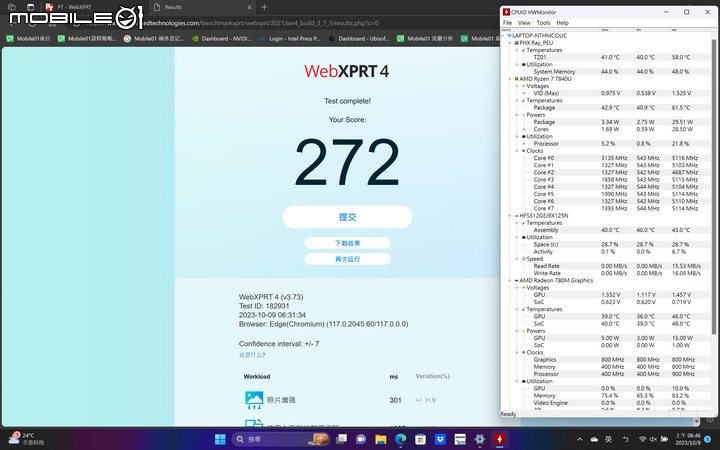This screenshot has width=720, height=450.
Task: Show hidden system tray icons chevron
Action: [579, 439]
